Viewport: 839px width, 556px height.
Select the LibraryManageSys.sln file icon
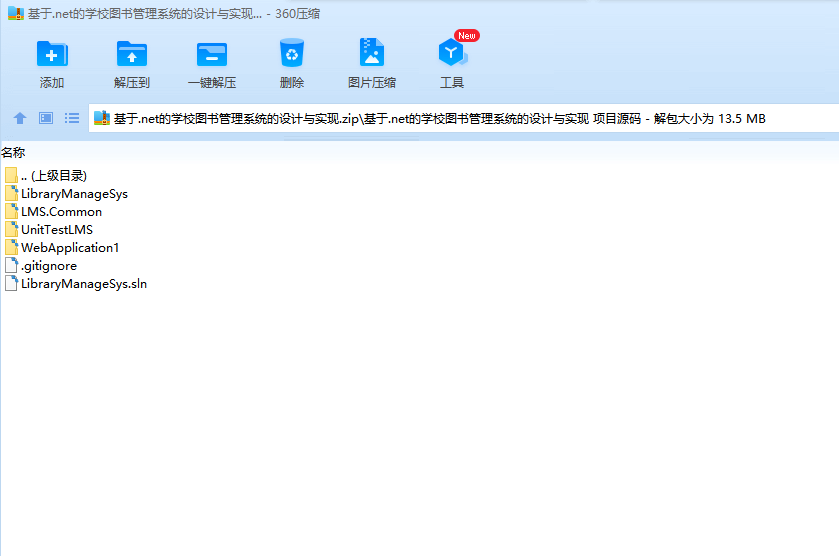[x=11, y=284]
